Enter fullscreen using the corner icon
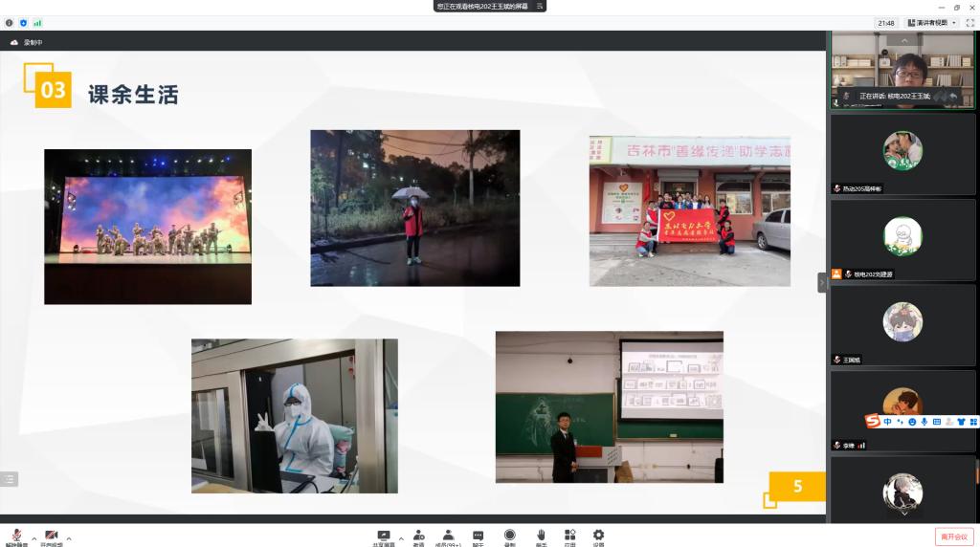 coord(970,23)
